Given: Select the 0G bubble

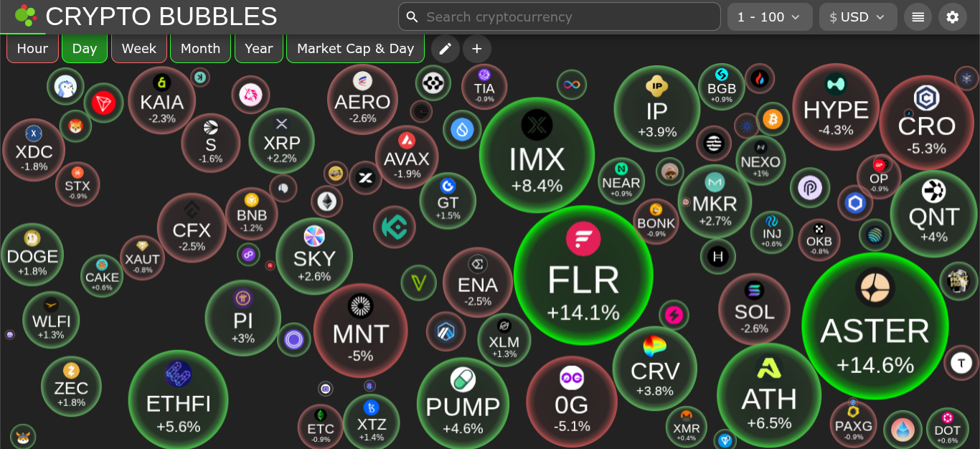Looking at the screenshot, I should [572, 402].
